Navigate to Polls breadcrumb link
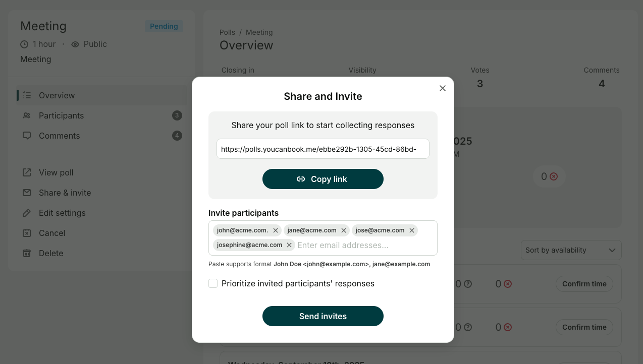 tap(227, 32)
